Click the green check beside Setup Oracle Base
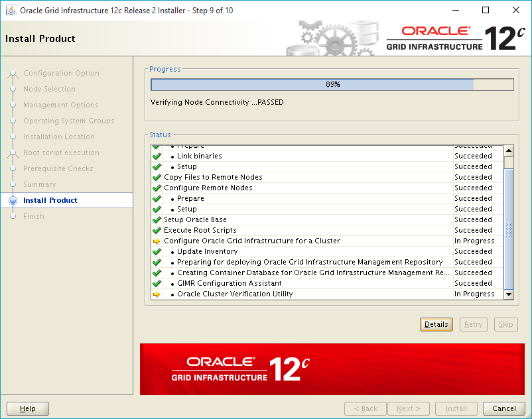Screen dimensions: 532x419 157,219
